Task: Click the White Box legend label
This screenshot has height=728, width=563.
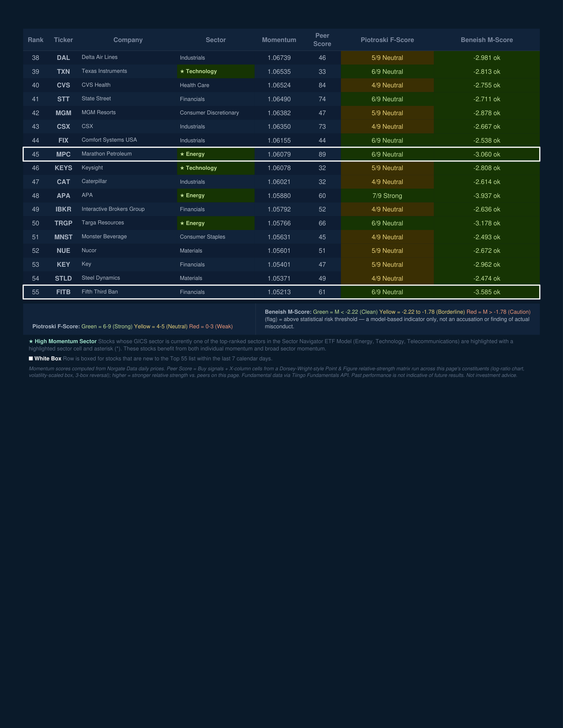Action: [x=48, y=359]
